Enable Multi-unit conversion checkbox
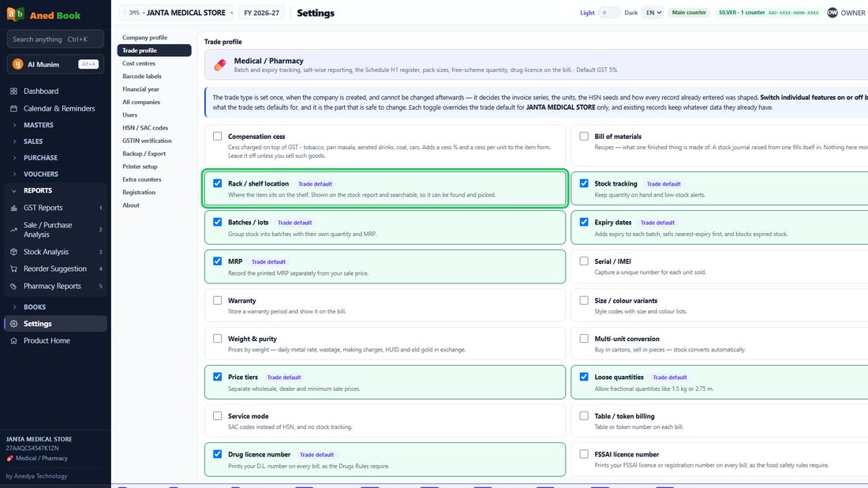The width and height of the screenshot is (868, 488). point(584,339)
